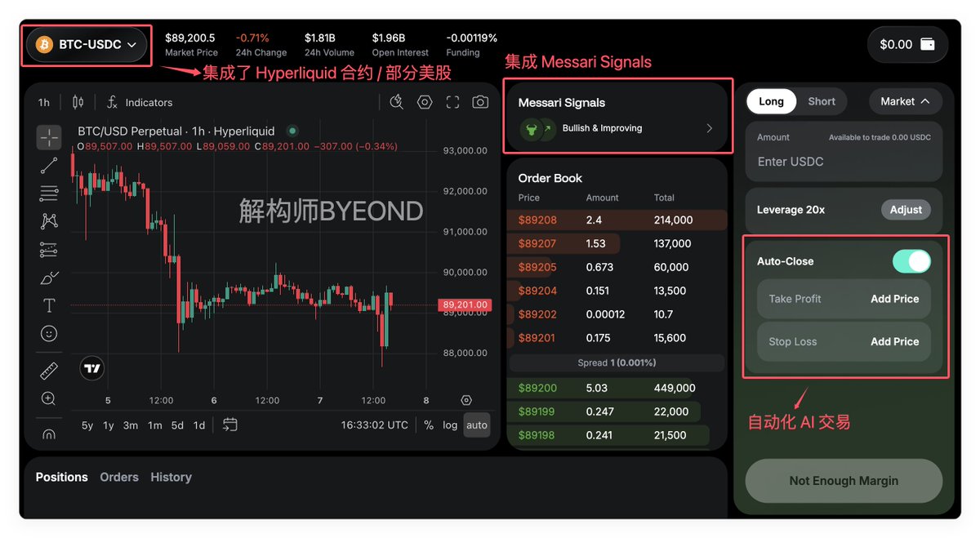
Task: Click the Not Enough Margin button
Action: [x=844, y=481]
